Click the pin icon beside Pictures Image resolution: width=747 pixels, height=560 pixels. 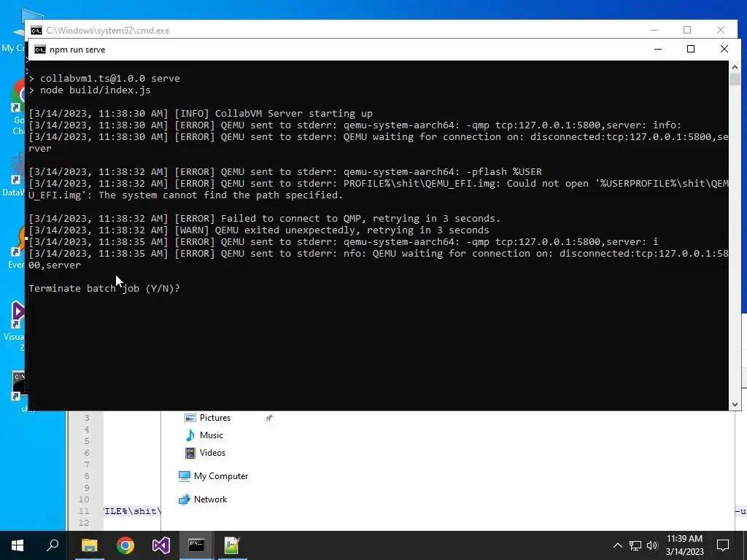pos(268,418)
